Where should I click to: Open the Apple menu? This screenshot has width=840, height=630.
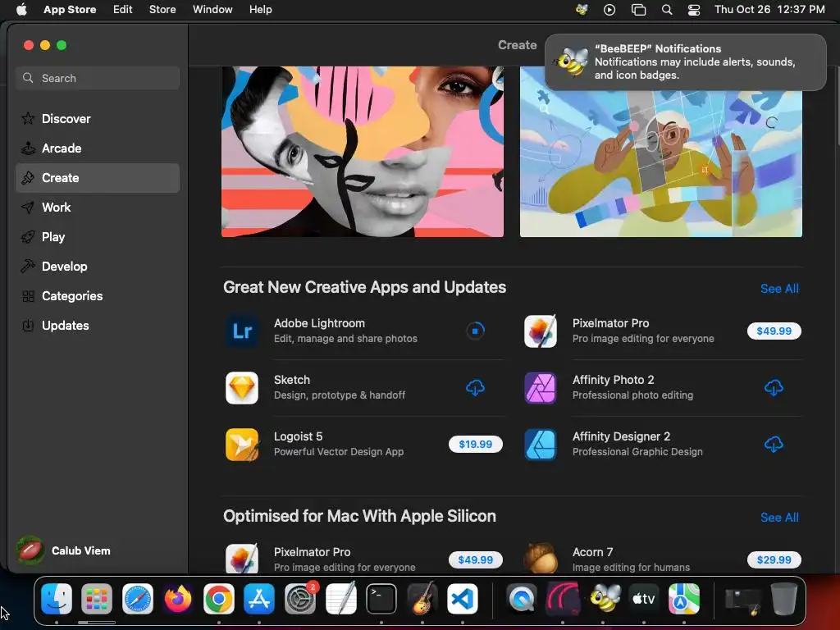click(x=21, y=10)
